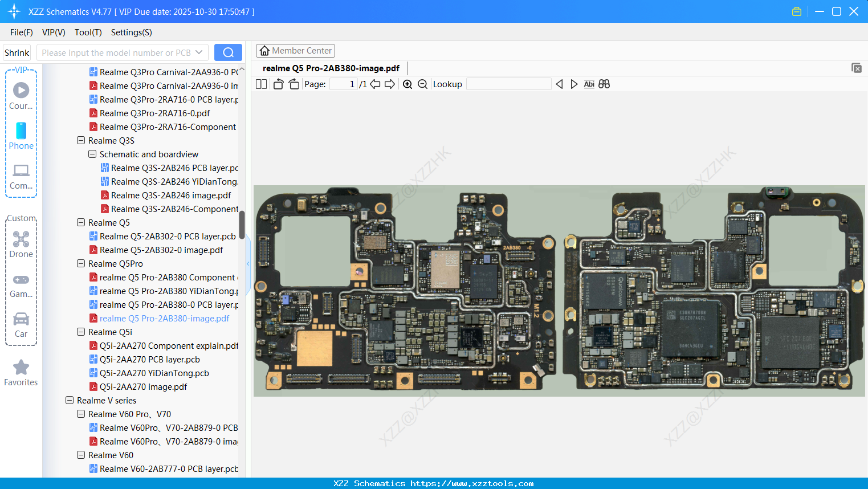
Task: Open the Tool(T) menu
Action: tap(88, 32)
